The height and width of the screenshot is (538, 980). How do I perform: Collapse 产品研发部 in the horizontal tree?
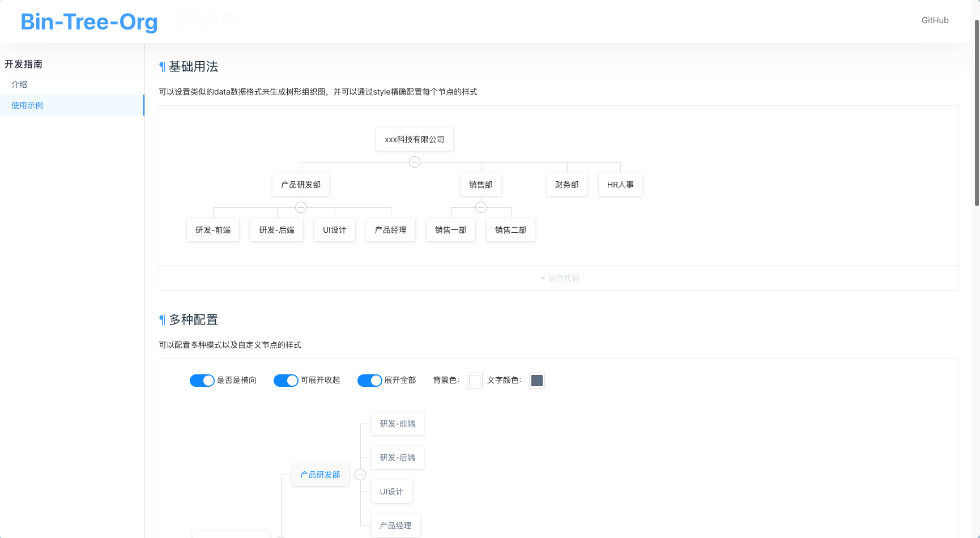[360, 475]
